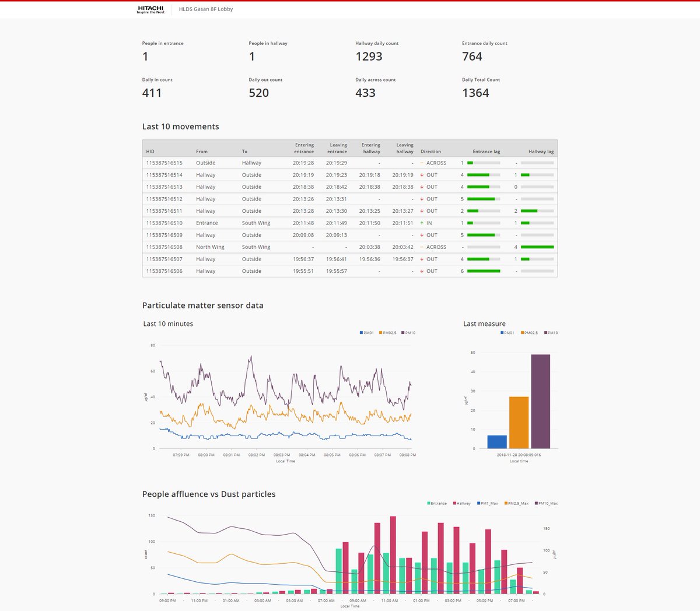The height and width of the screenshot is (611, 700).
Task: Click the People in hallway label
Action: [x=268, y=43]
